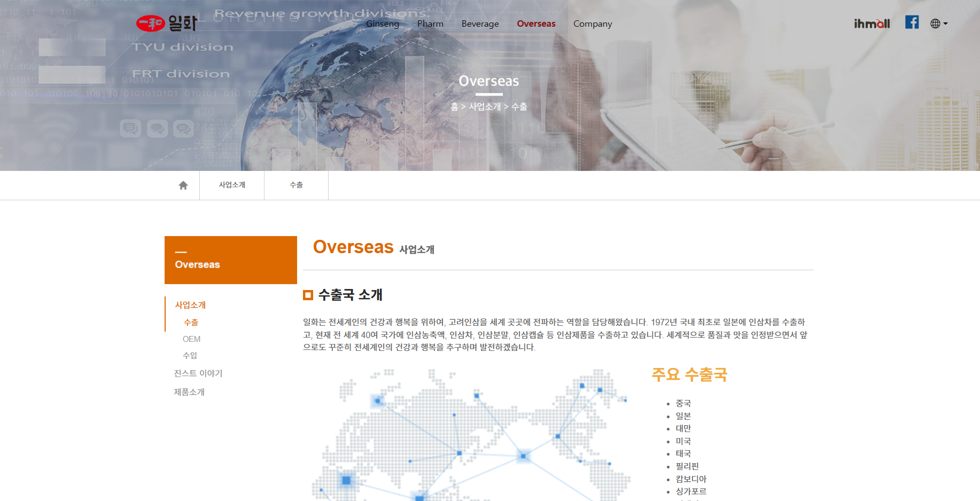Click 대만 in the export country list
This screenshot has height=501, width=980.
click(x=683, y=428)
